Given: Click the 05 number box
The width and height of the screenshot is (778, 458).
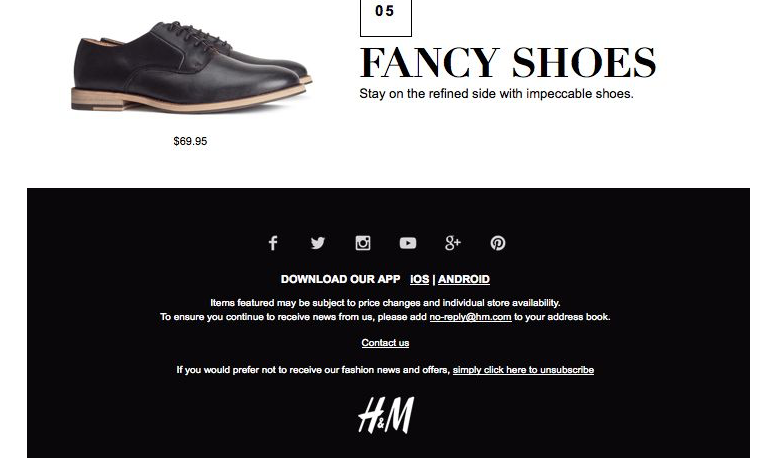Looking at the screenshot, I should pyautogui.click(x=386, y=17).
